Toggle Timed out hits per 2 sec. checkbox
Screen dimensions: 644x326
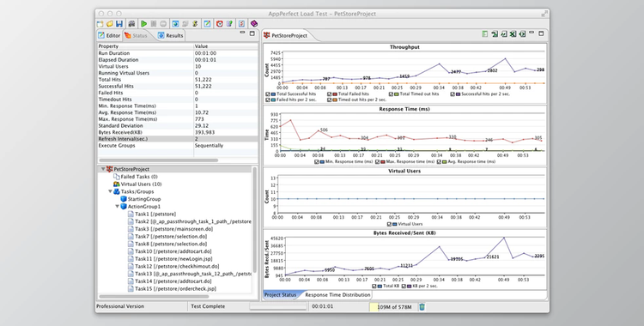[330, 100]
